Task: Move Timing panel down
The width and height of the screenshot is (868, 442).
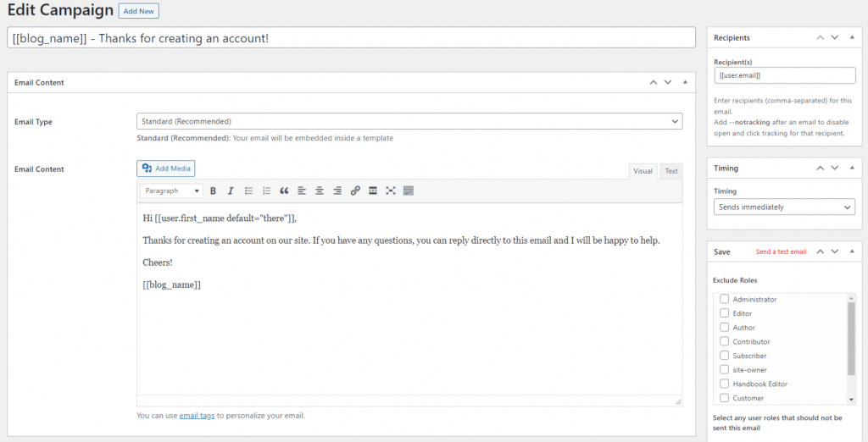Action: coord(835,169)
